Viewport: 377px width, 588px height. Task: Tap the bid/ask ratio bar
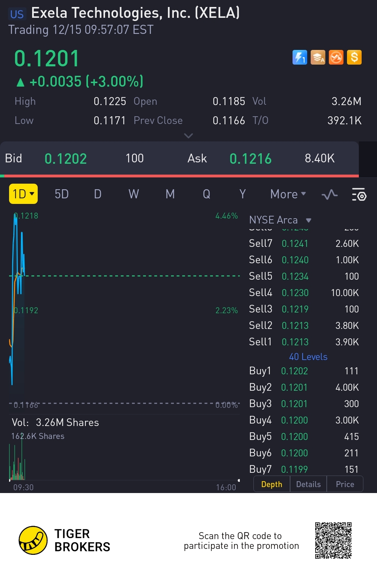(179, 176)
